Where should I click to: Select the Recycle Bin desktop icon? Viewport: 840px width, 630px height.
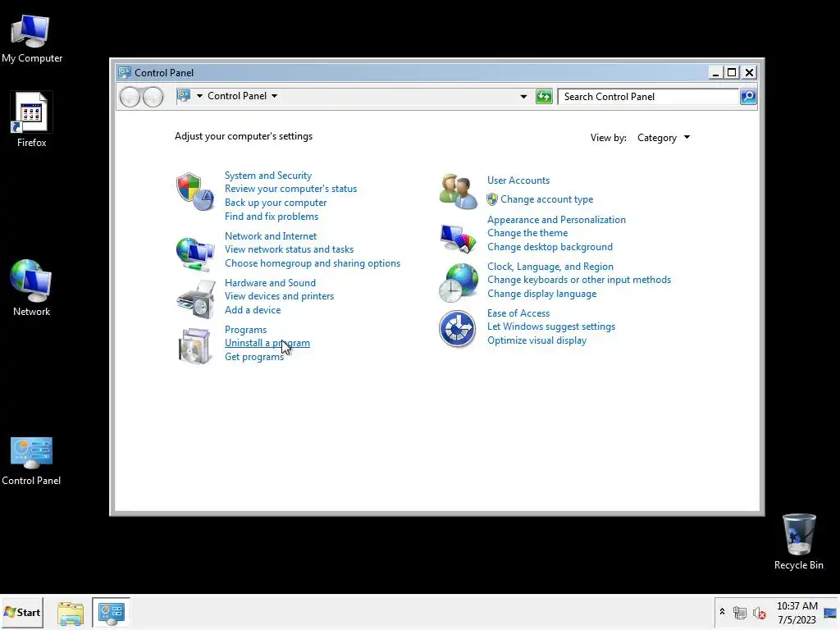click(x=799, y=541)
